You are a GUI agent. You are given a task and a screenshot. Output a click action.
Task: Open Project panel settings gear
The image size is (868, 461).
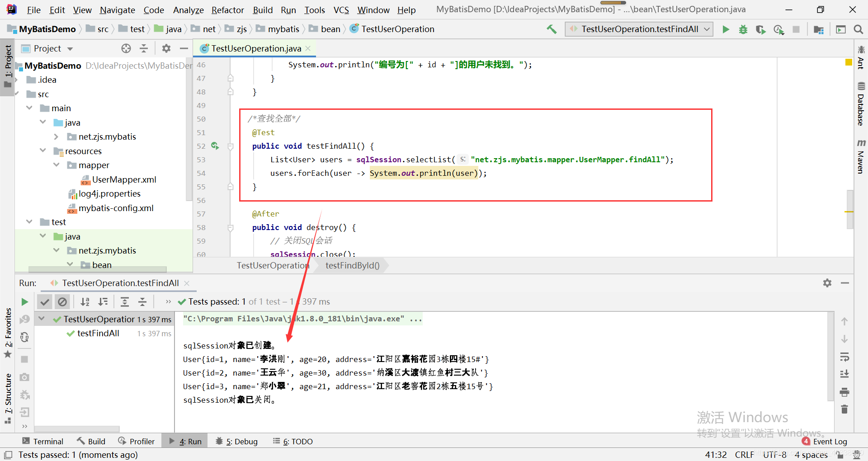(166, 48)
